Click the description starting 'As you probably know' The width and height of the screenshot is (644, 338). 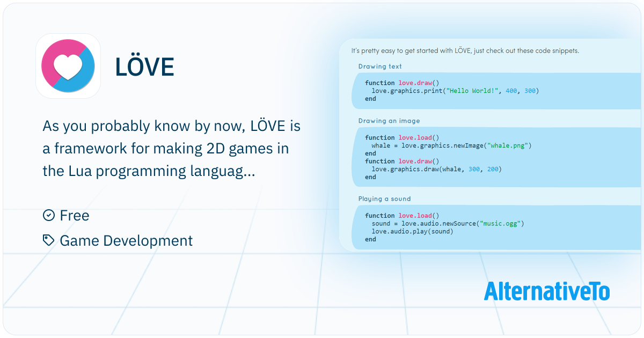[172, 149]
